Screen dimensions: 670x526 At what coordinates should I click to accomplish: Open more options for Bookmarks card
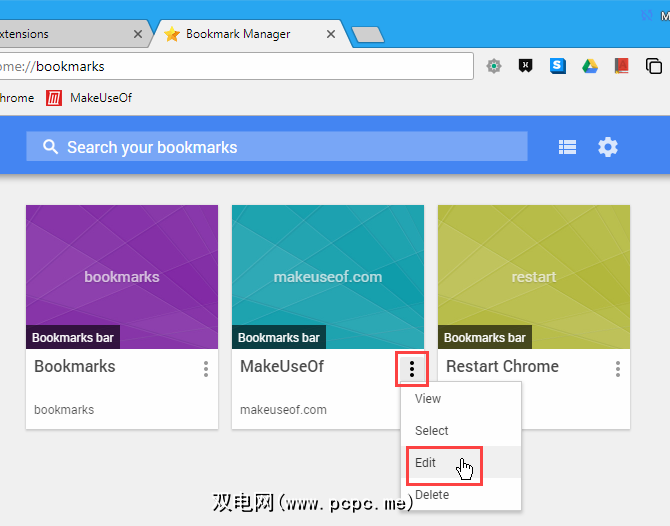(206, 369)
